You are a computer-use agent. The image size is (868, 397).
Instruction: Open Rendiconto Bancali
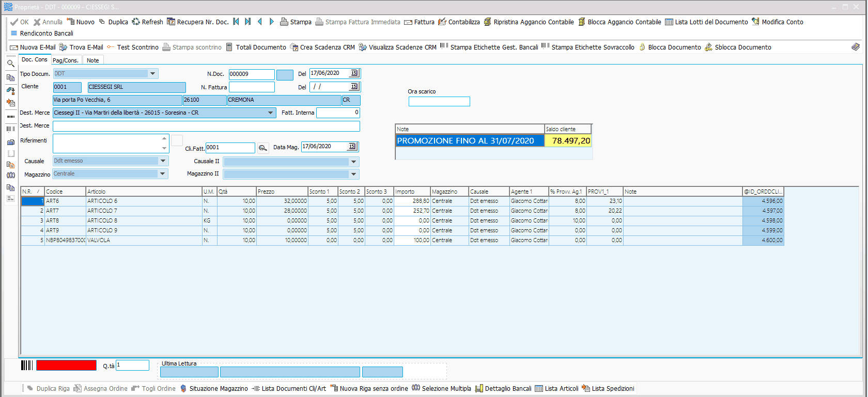[x=42, y=34]
